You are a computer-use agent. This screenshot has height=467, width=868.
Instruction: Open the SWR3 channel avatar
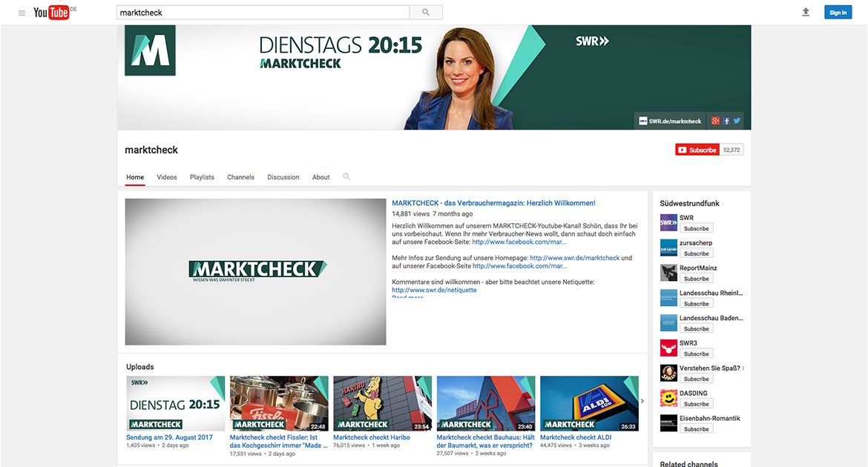(x=668, y=348)
